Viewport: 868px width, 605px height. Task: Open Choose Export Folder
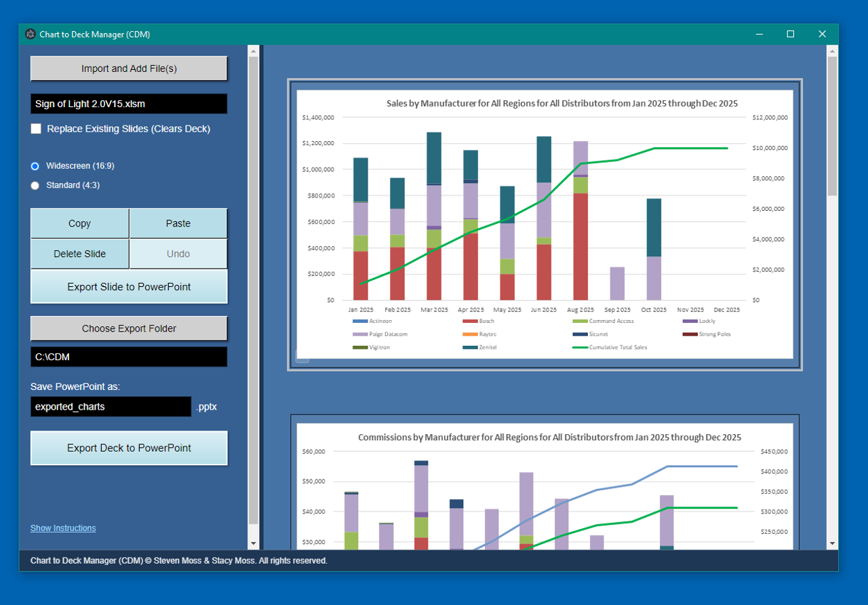pyautogui.click(x=129, y=328)
